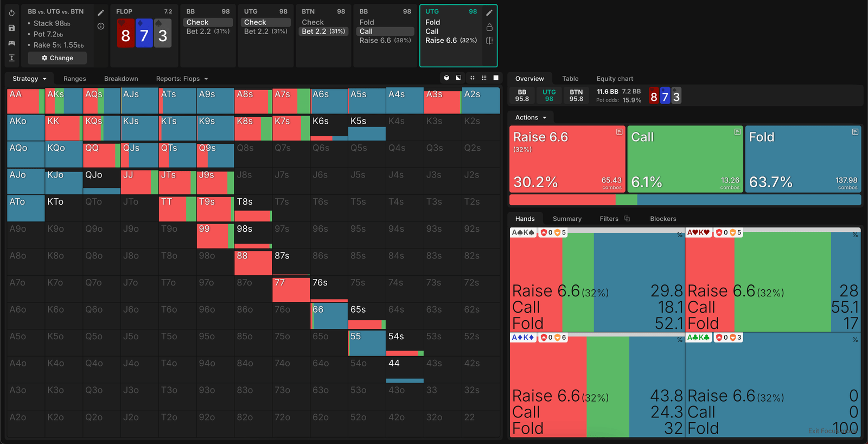
Task: Click the reset/undo arrow icon in left sidebar
Action: point(12,12)
